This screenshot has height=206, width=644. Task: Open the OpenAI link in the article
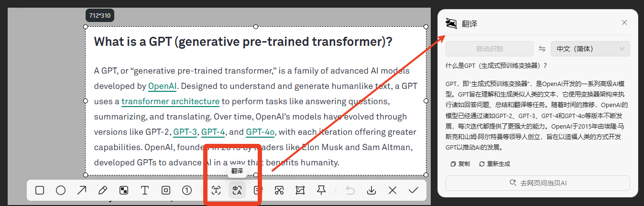pyautogui.click(x=163, y=87)
